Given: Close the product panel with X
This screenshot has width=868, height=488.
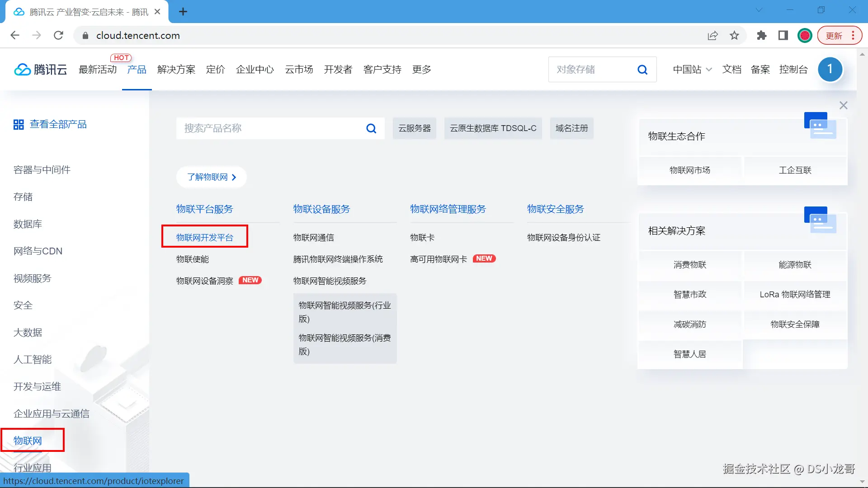Looking at the screenshot, I should [x=843, y=105].
